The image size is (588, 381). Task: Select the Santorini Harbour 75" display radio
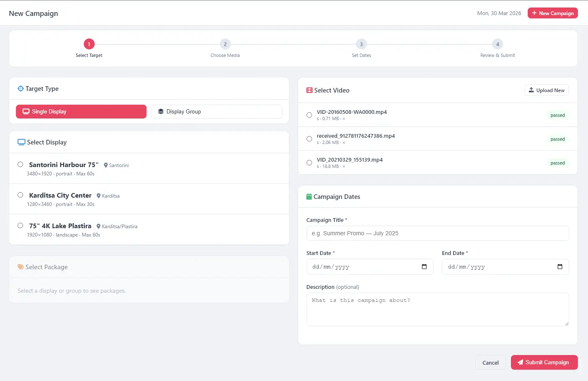point(20,165)
